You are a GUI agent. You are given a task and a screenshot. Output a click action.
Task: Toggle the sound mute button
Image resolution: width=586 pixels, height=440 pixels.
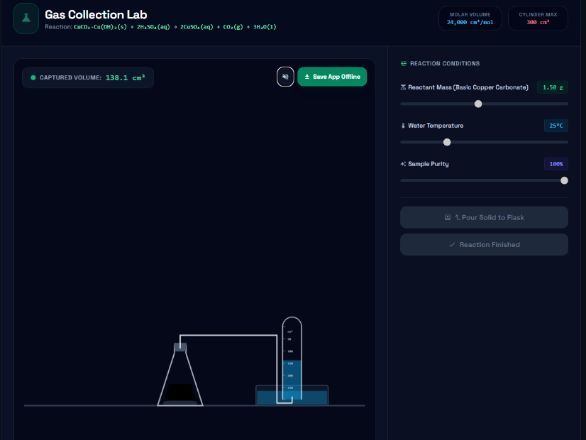285,77
